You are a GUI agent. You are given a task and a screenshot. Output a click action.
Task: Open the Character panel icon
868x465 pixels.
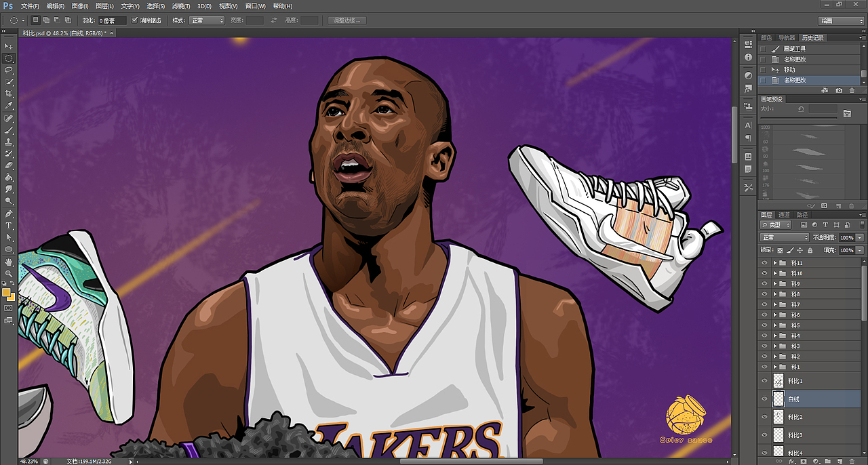[748, 125]
